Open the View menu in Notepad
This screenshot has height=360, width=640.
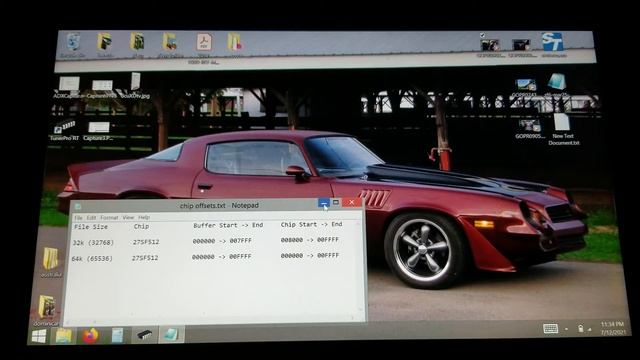click(128, 218)
